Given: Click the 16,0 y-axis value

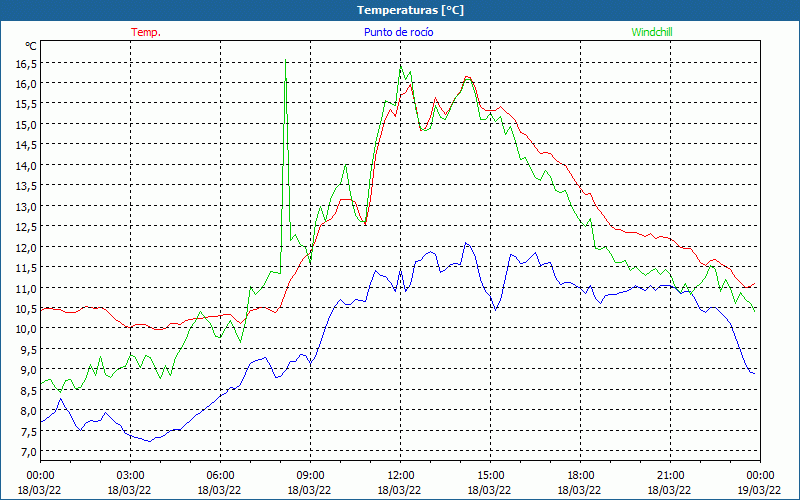Looking at the screenshot, I should pos(27,84).
